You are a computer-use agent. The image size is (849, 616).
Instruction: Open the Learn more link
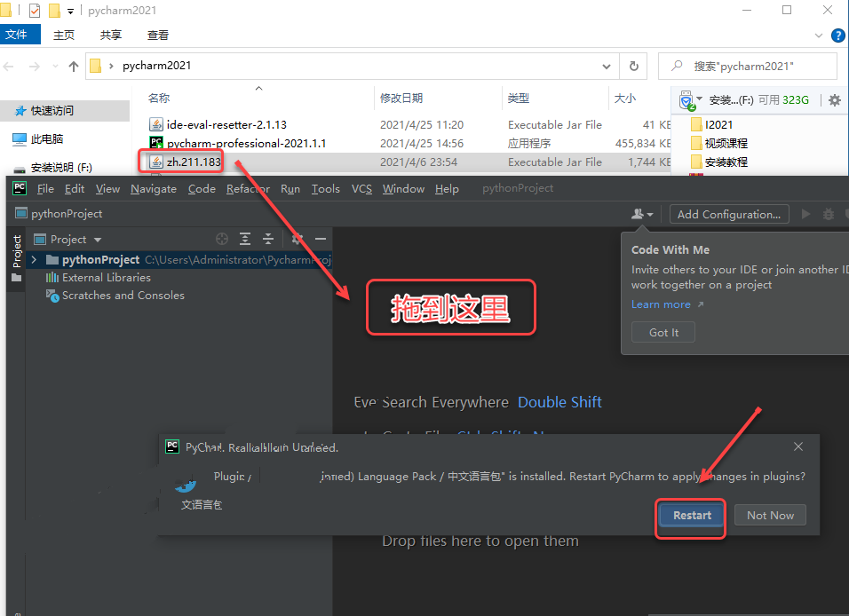661,304
